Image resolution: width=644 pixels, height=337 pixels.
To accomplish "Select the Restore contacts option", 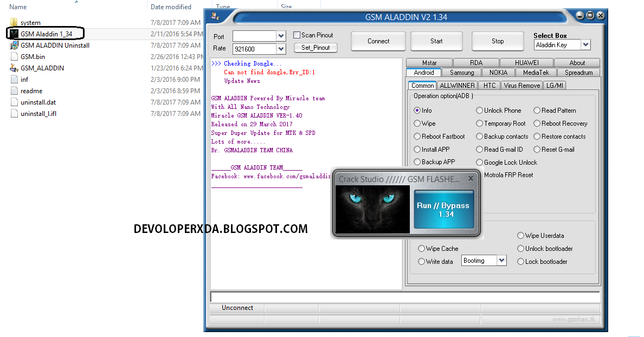I will pos(537,137).
